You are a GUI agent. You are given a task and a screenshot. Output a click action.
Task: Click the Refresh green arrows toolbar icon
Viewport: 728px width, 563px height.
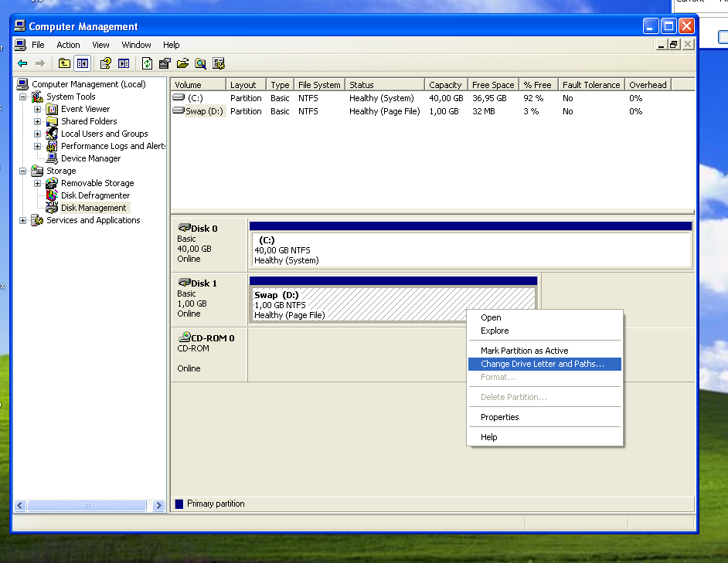pos(147,63)
